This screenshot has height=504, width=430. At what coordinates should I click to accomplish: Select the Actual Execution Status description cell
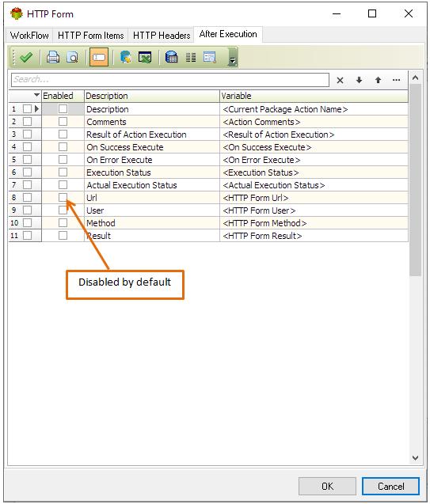coord(152,185)
